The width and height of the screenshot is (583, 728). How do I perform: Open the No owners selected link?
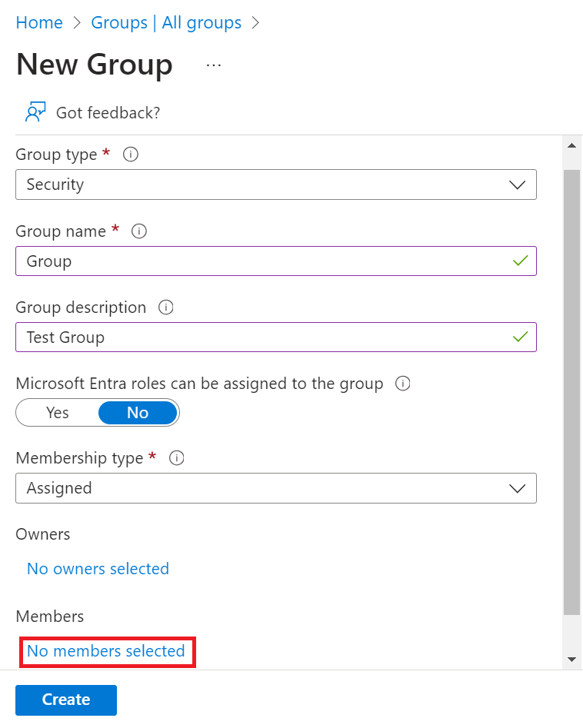(98, 569)
